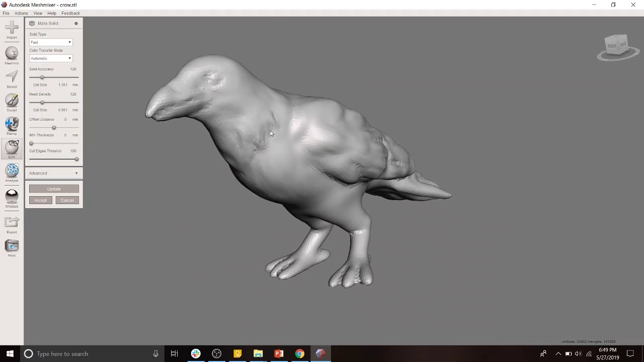Open the View menu

coord(38,13)
